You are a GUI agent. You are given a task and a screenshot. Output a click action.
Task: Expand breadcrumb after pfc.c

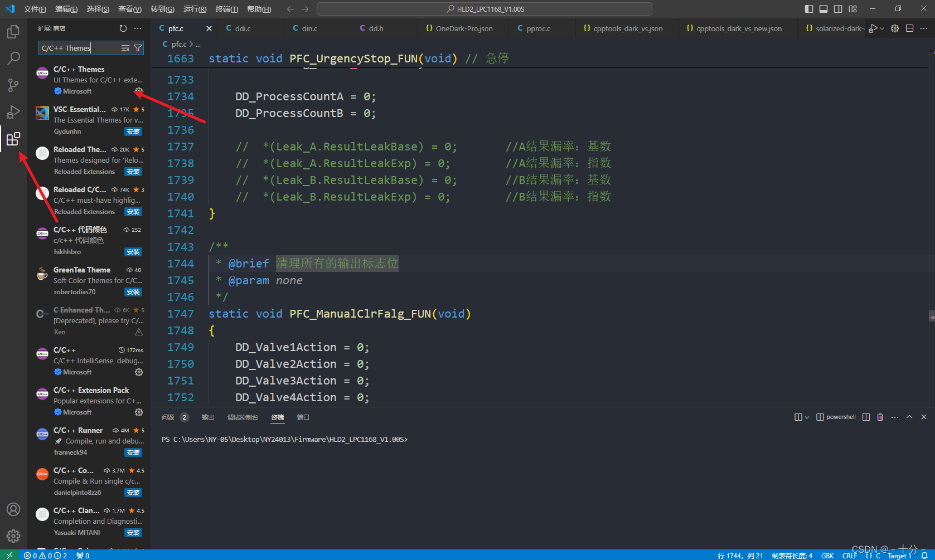click(x=198, y=44)
